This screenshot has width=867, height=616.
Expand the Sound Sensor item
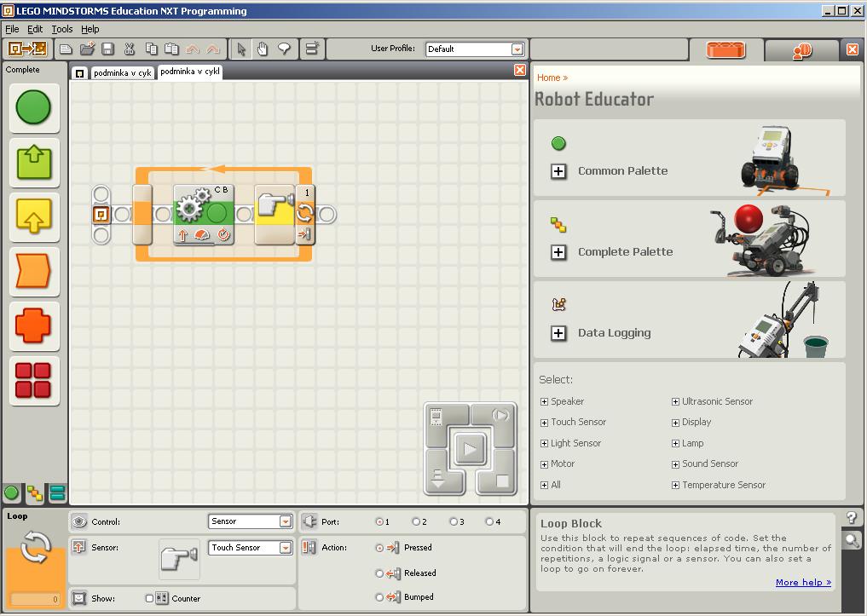click(675, 464)
